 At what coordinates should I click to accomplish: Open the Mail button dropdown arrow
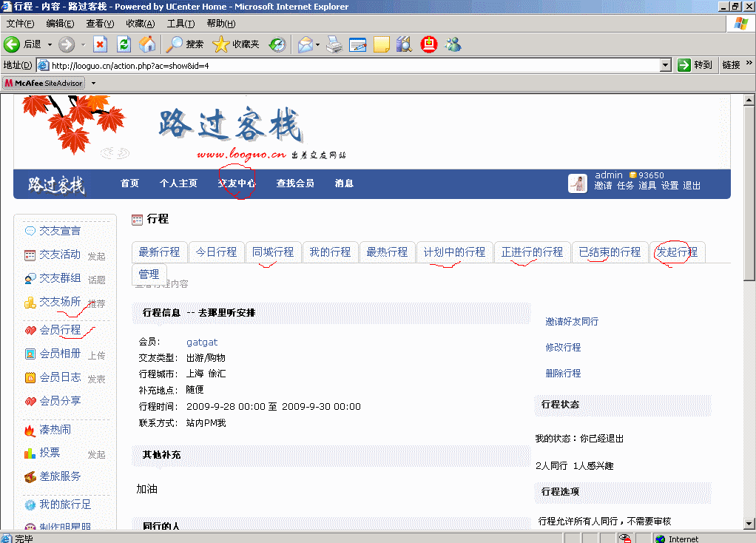(x=318, y=44)
